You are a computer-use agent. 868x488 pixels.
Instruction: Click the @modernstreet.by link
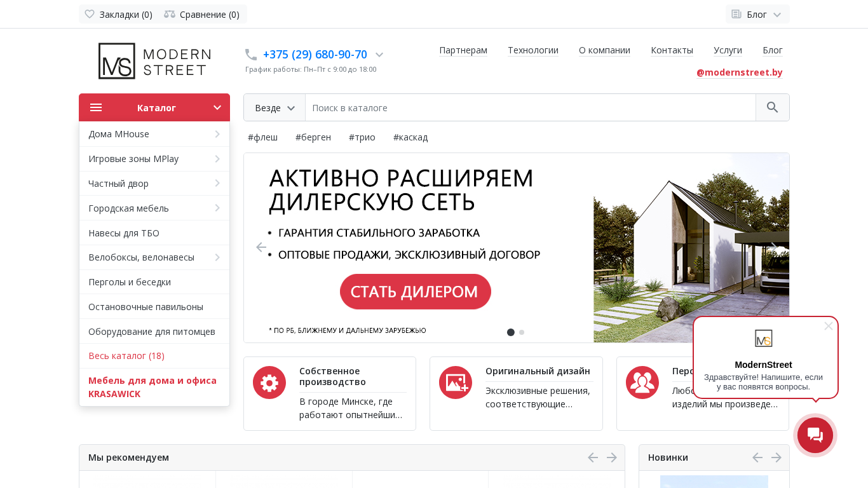[740, 72]
